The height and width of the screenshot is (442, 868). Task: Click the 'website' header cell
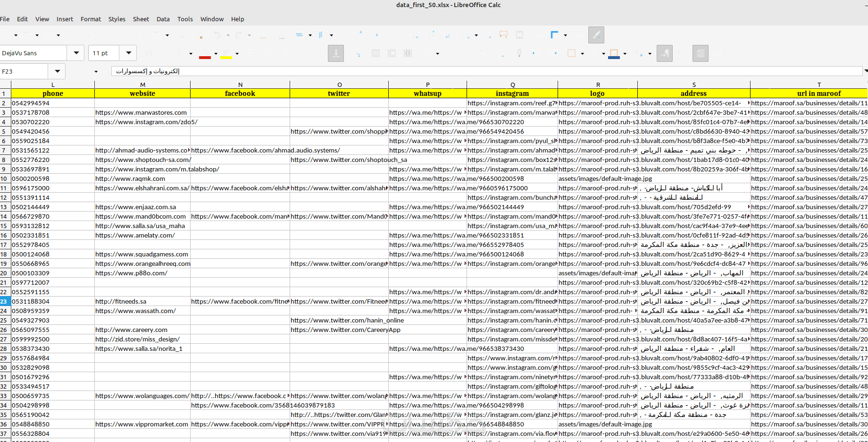(142, 93)
